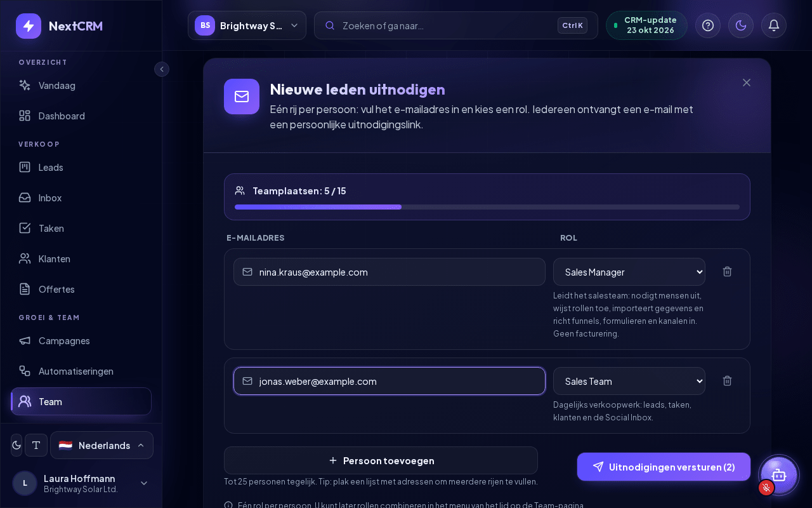Viewport: 812px width, 508px height.
Task: Open the AI assistant robot bubble
Action: tap(779, 475)
